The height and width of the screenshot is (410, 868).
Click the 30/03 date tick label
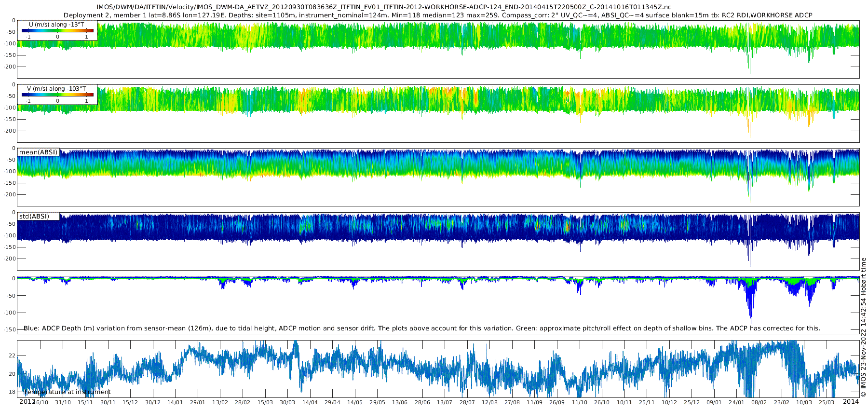(287, 403)
